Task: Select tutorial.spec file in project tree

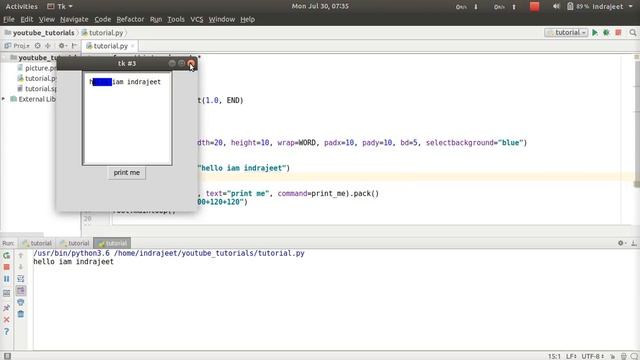Action: (37, 89)
